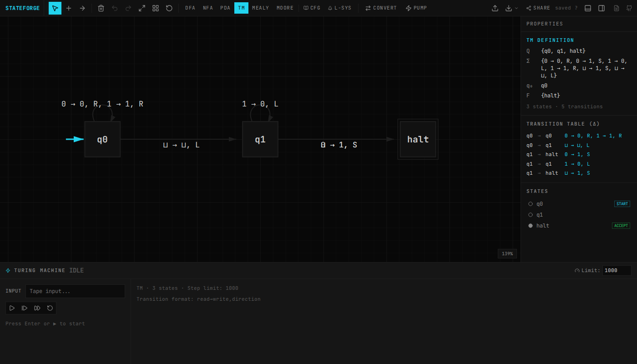
Task: Switch to the DFA mode tab
Action: pyautogui.click(x=190, y=8)
